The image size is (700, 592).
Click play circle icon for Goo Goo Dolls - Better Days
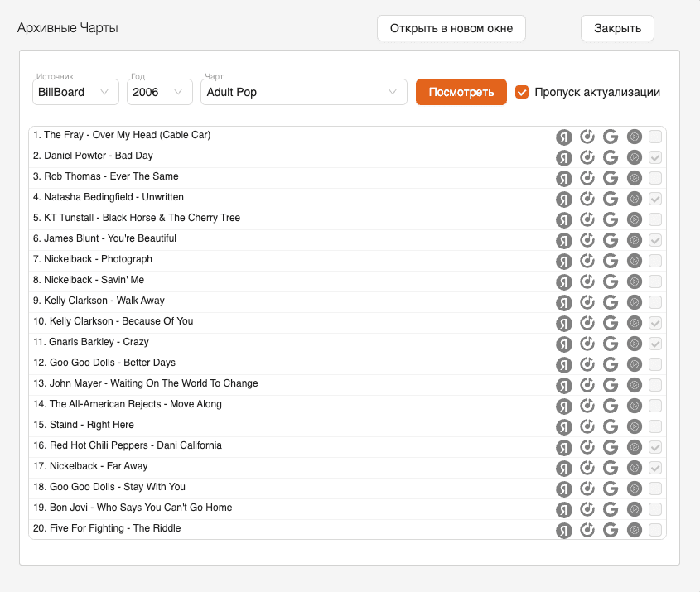point(634,364)
